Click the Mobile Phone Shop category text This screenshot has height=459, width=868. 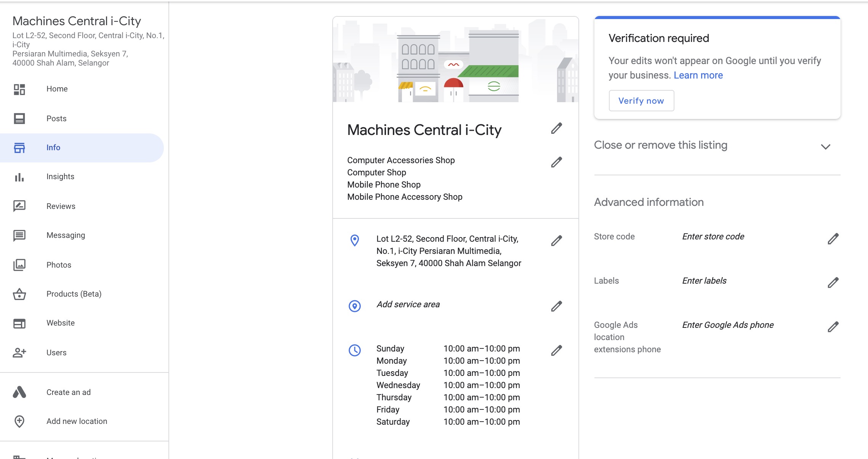coord(384,185)
